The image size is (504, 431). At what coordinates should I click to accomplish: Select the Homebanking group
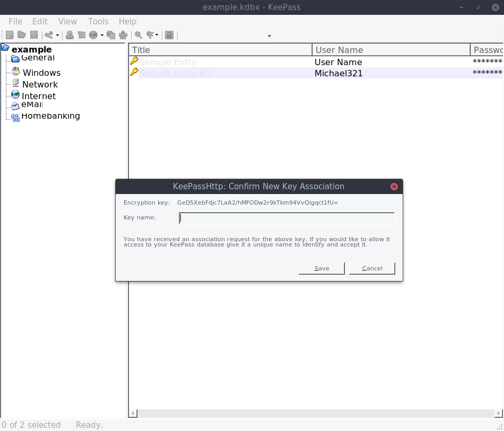[50, 116]
